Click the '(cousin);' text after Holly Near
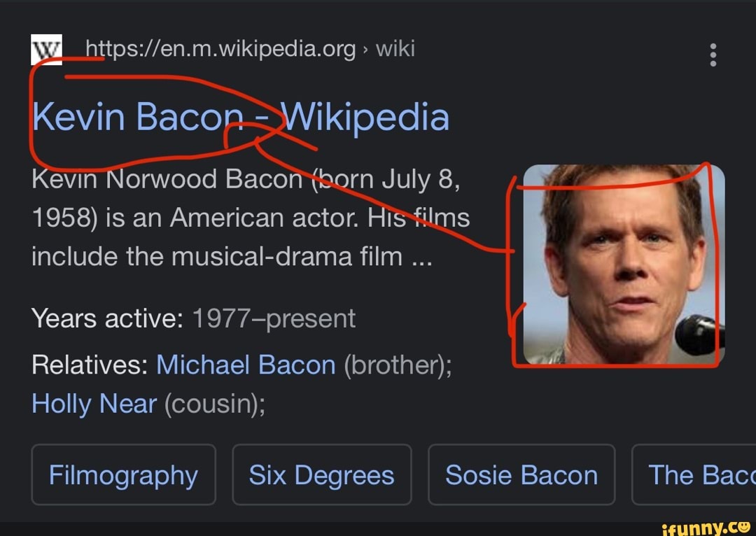This screenshot has height=536, width=756. (x=214, y=403)
